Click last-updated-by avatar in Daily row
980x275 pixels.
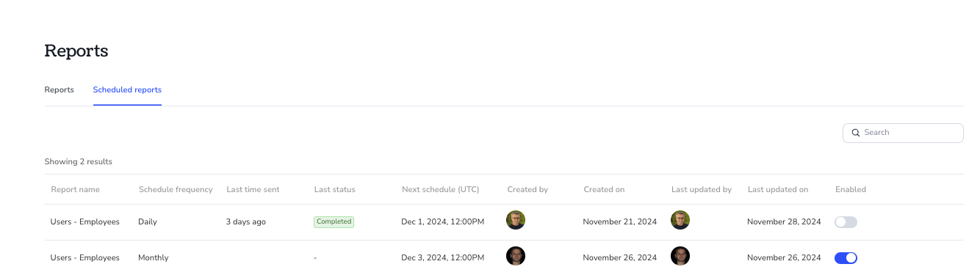click(x=680, y=220)
